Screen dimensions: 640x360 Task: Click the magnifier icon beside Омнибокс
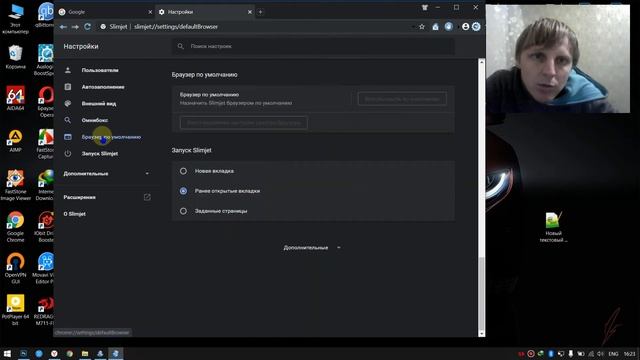(x=68, y=120)
